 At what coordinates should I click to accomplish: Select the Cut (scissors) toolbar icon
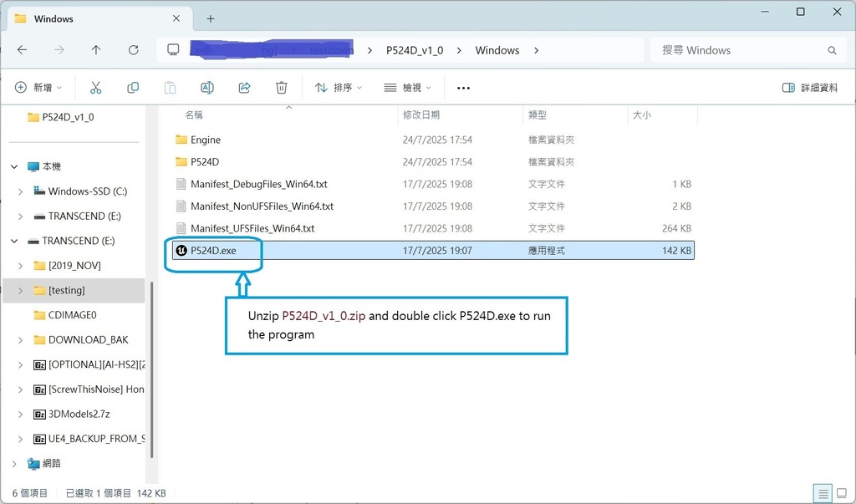click(x=96, y=87)
